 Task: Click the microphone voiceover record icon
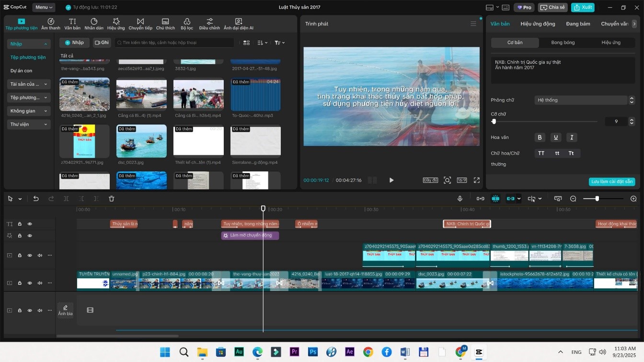click(460, 199)
